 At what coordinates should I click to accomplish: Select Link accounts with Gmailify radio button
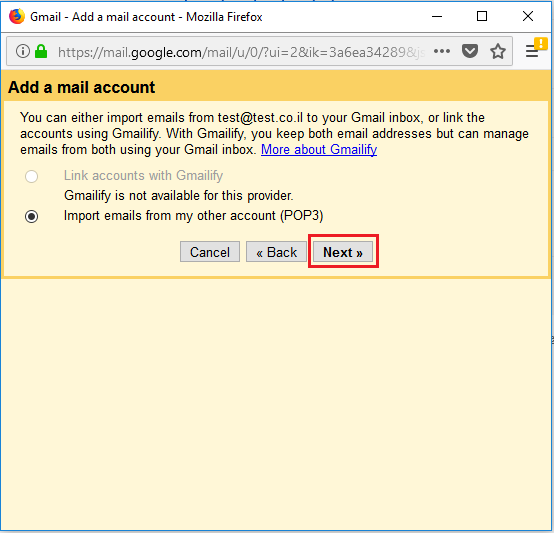click(x=31, y=176)
